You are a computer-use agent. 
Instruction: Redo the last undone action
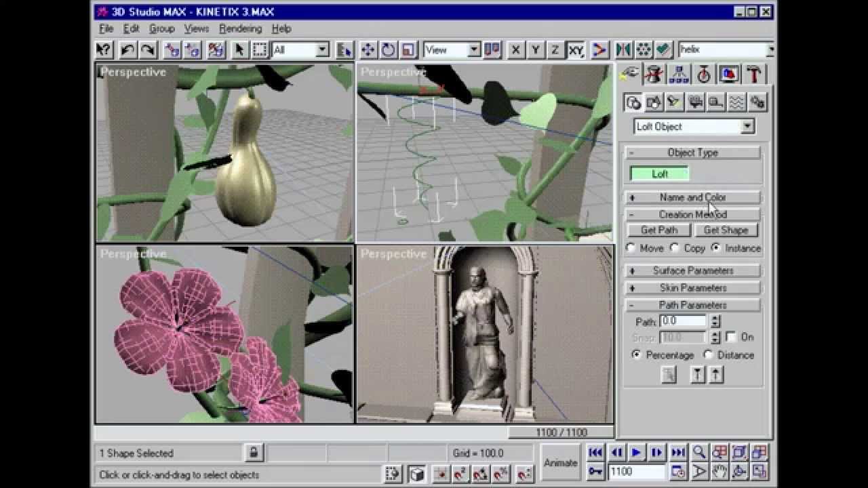point(148,49)
